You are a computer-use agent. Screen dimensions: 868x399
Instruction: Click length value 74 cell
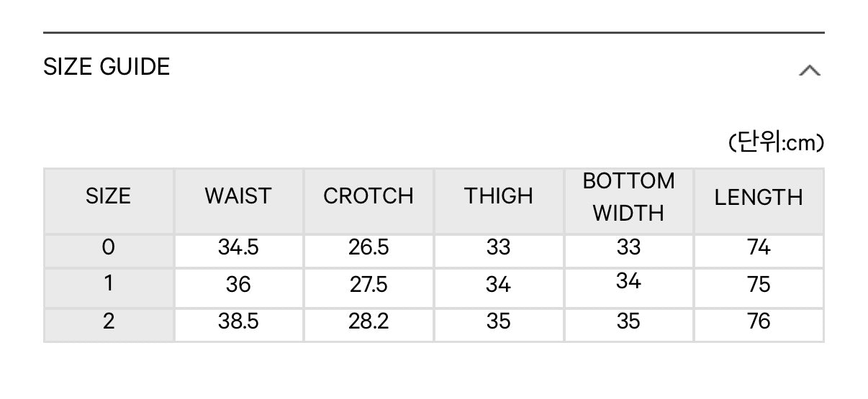759,248
